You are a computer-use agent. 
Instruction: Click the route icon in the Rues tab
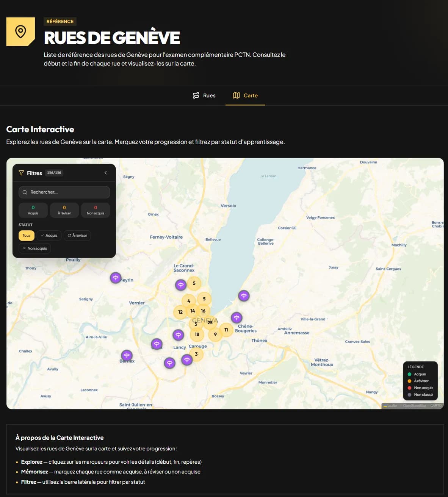pos(196,95)
